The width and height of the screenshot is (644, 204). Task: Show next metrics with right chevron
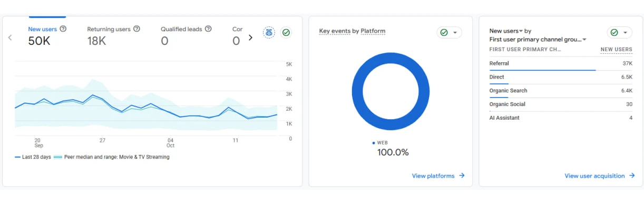[250, 37]
